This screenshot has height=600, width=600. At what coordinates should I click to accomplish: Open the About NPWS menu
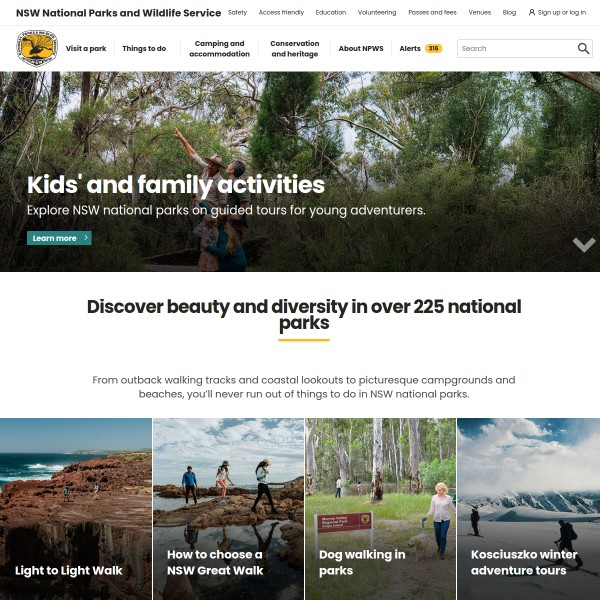tap(361, 49)
